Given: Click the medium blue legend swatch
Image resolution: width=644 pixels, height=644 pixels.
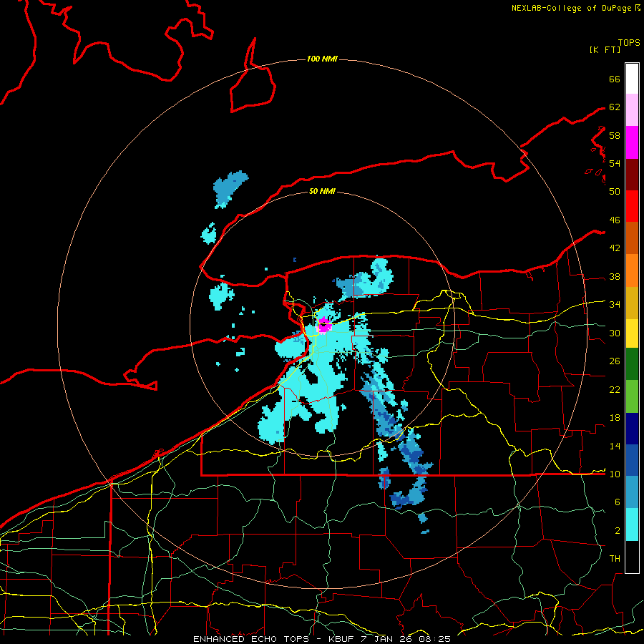Looking at the screenshot, I should tap(632, 460).
